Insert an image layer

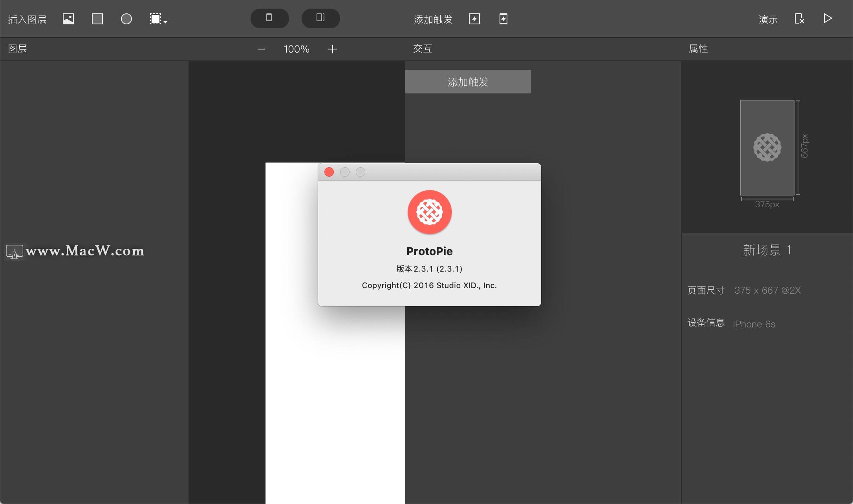(x=68, y=19)
